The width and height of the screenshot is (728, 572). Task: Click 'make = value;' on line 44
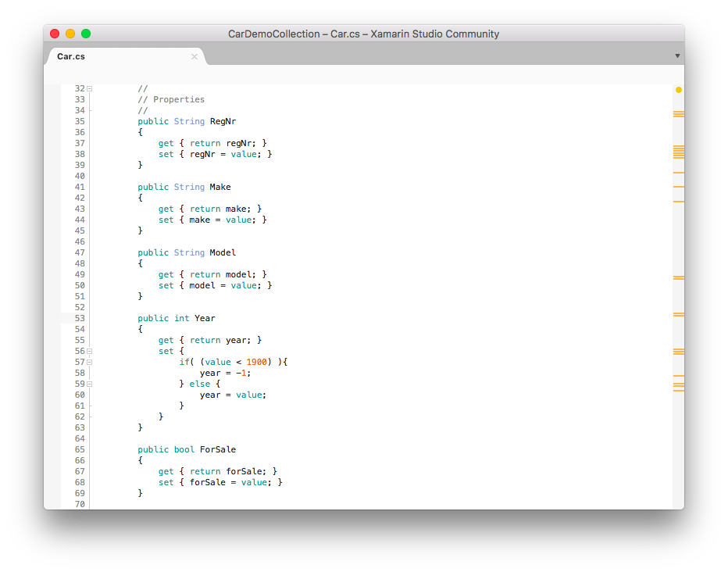pyautogui.click(x=223, y=220)
